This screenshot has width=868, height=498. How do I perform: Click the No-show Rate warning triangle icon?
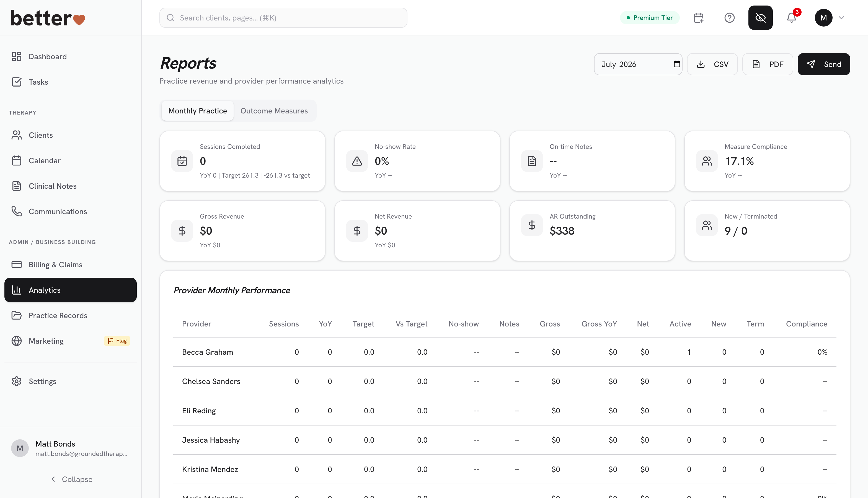(x=357, y=161)
